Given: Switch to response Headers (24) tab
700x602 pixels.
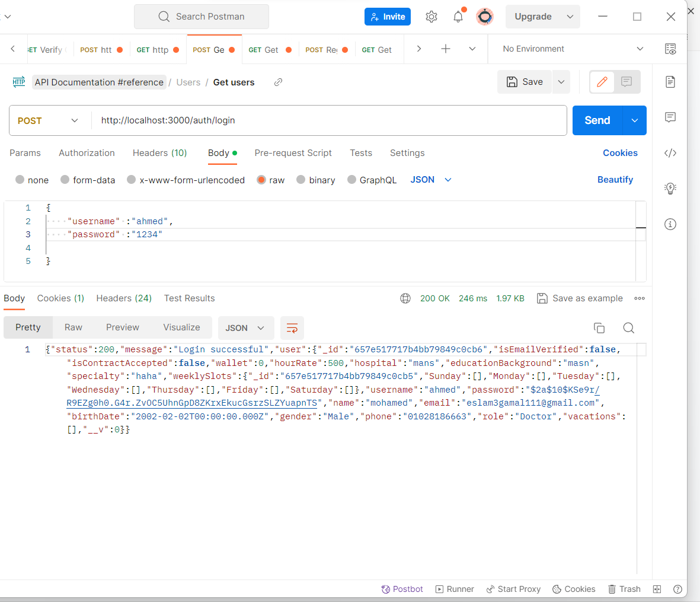Looking at the screenshot, I should [x=124, y=298].
